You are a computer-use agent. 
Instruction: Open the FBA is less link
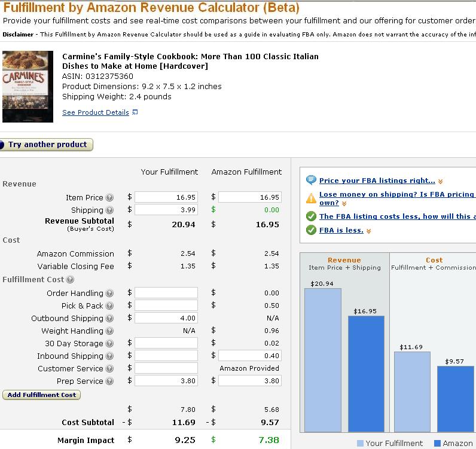(x=341, y=230)
